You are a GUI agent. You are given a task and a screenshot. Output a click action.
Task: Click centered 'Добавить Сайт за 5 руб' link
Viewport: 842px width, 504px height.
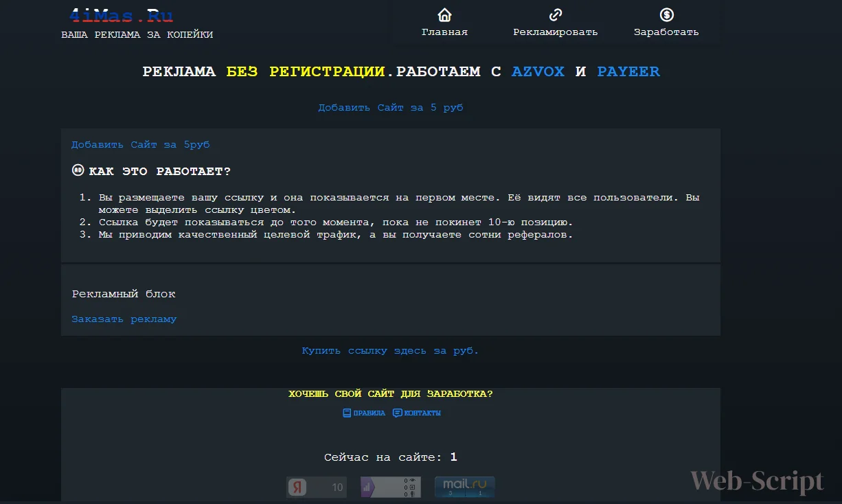pyautogui.click(x=390, y=108)
